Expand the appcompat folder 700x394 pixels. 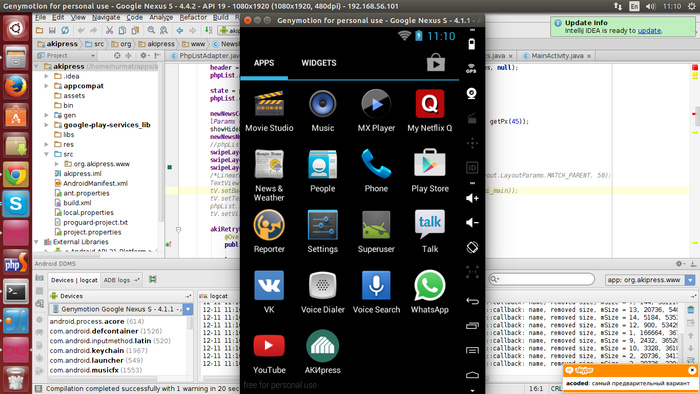click(x=47, y=86)
